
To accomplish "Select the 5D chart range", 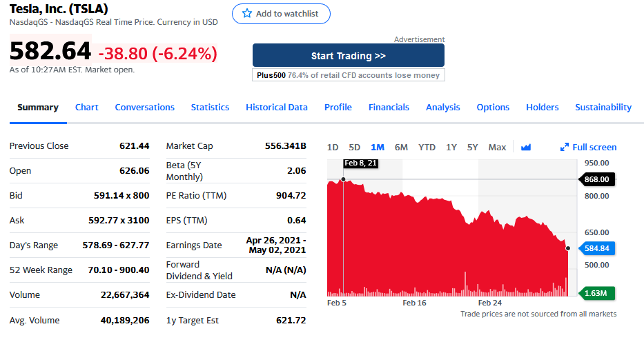I will 355,147.
